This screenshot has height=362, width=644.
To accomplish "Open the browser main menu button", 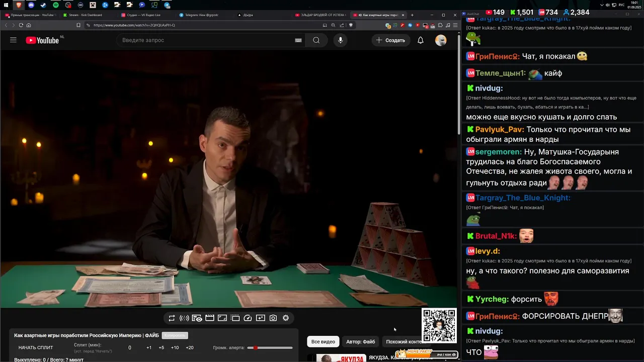I will pyautogui.click(x=455, y=25).
